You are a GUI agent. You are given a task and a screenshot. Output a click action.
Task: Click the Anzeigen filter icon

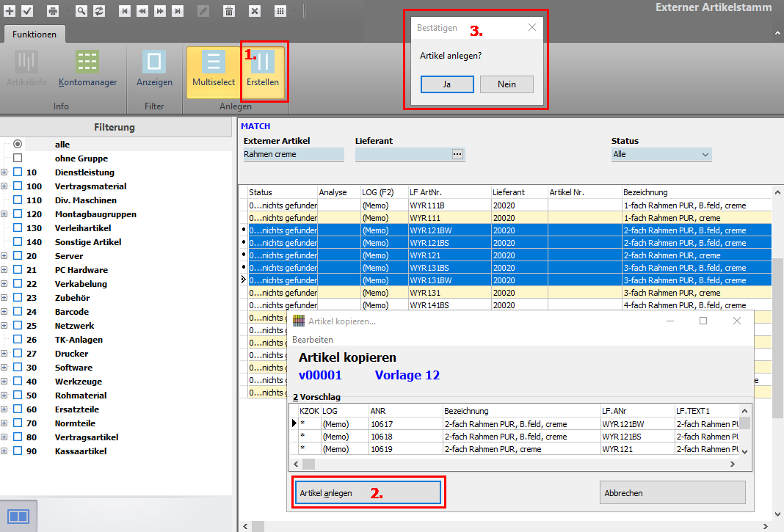(154, 69)
